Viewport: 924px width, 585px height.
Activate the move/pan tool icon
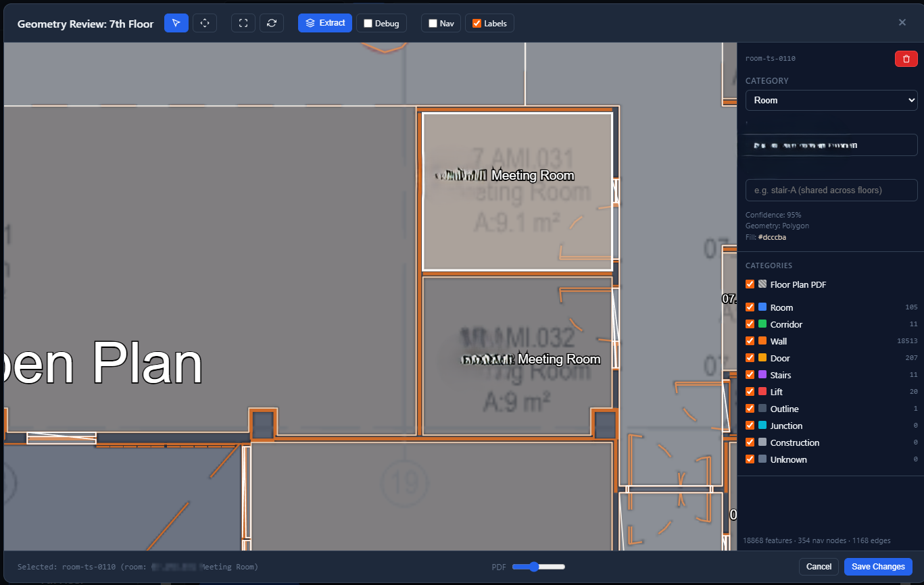tap(205, 23)
